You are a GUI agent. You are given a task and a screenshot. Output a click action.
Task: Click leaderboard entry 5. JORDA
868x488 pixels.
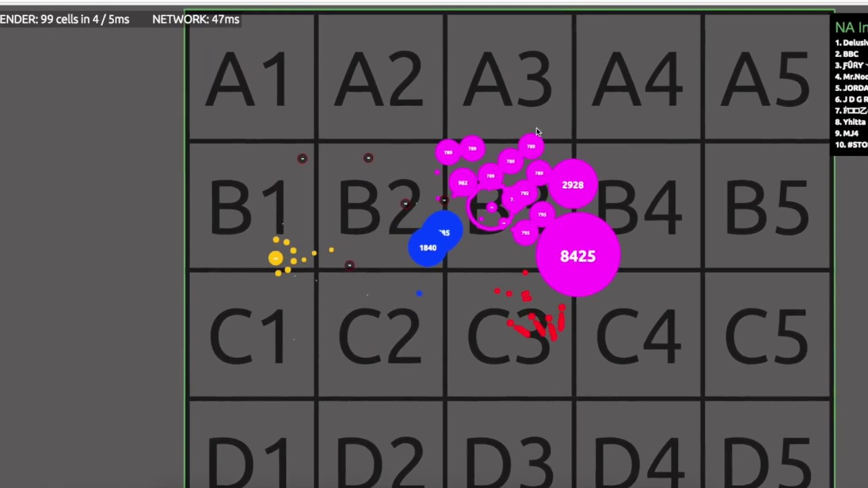coord(851,88)
